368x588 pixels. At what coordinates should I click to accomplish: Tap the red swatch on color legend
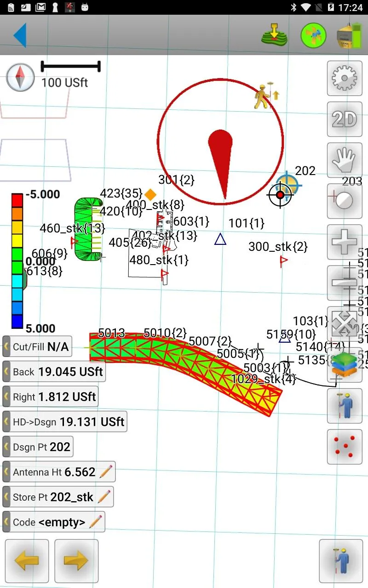[17, 200]
